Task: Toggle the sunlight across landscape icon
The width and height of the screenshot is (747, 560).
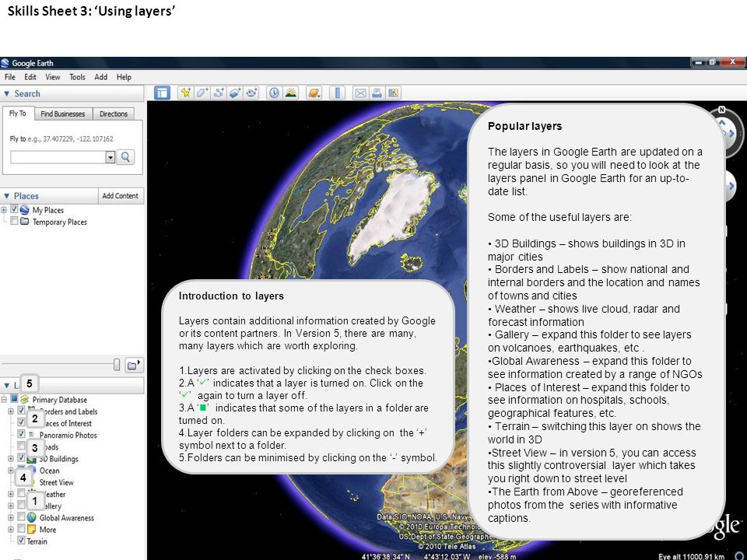Action: pos(290,93)
